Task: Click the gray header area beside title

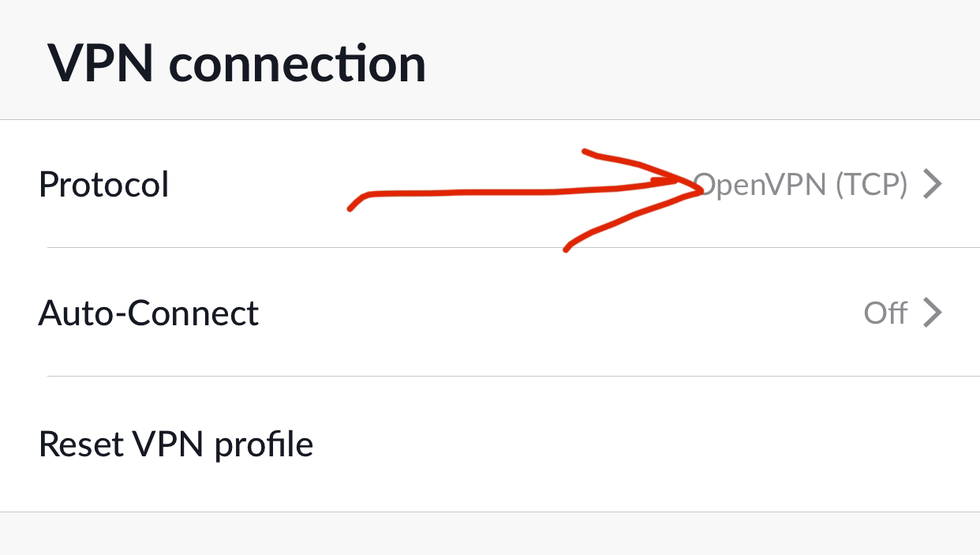Action: [702, 62]
